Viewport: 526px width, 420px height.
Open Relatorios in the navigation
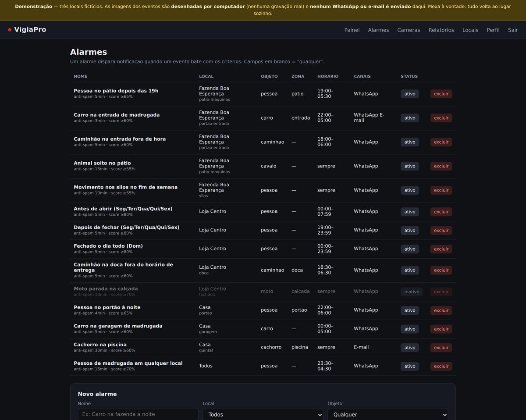tap(441, 30)
